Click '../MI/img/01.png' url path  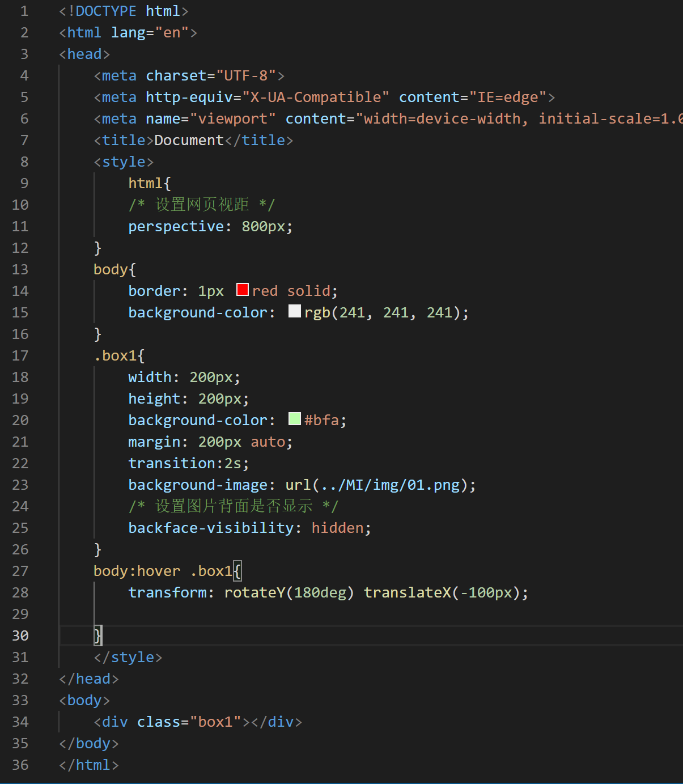390,485
